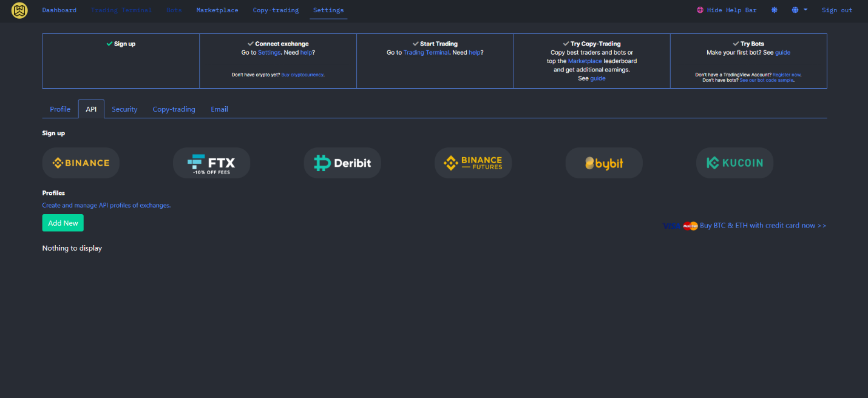
Task: Click the 'Sign up' heading above exchange logos
Action: pos(53,133)
